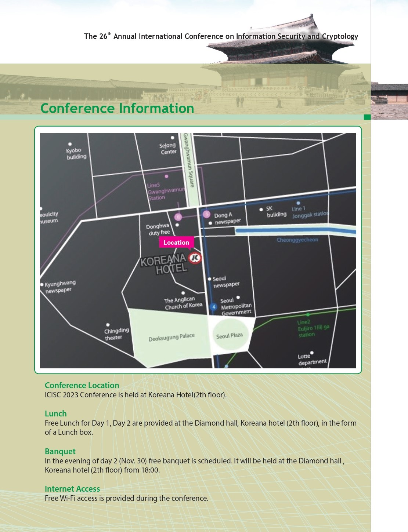This screenshot has height=532, width=408.
Task: Click 'The Anglican Church of Korea' label
Action: (x=183, y=303)
